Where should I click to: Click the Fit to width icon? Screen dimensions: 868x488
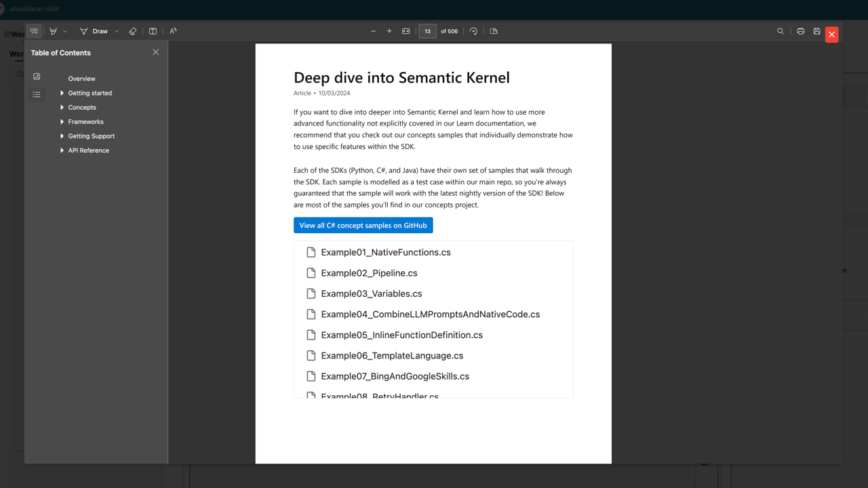406,31
